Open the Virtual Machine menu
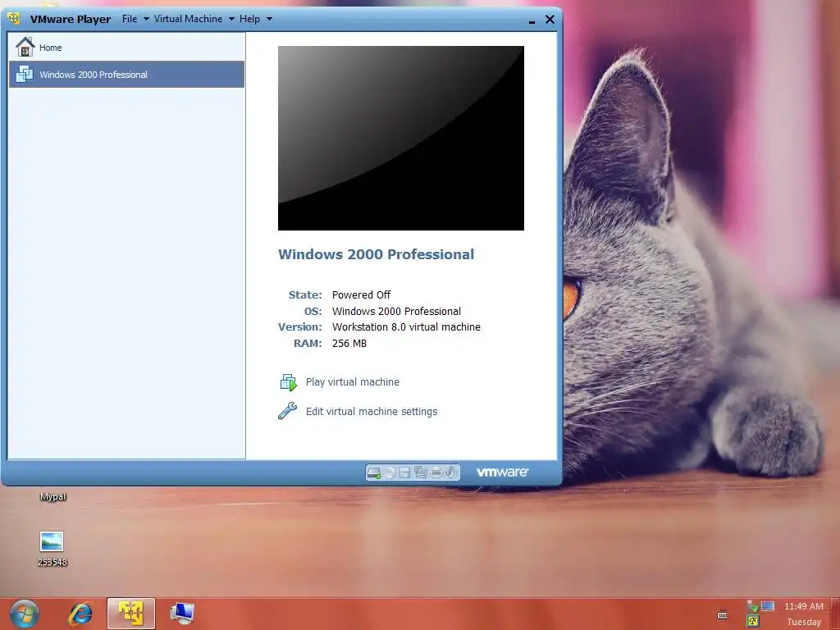840x630 pixels. point(188,19)
